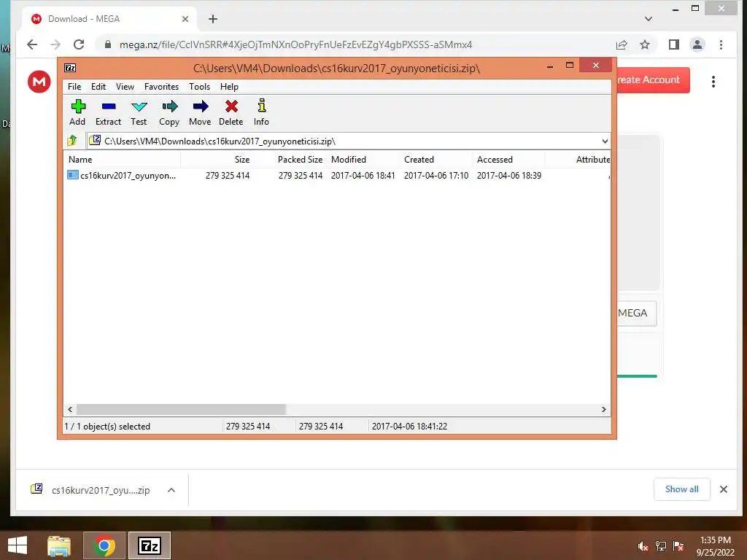Image resolution: width=747 pixels, height=560 pixels.
Task: Click '1 / 1 object(s) selected' status text
Action: pyautogui.click(x=107, y=426)
